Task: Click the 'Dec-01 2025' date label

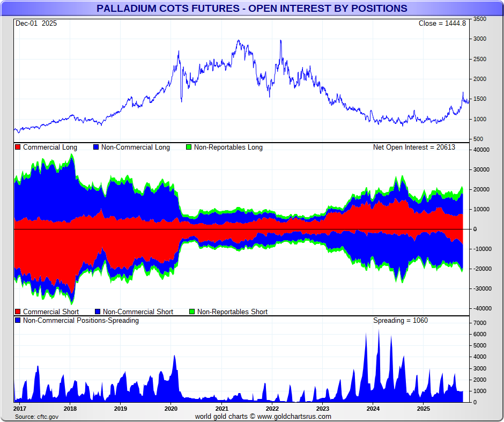Action: click(36, 24)
